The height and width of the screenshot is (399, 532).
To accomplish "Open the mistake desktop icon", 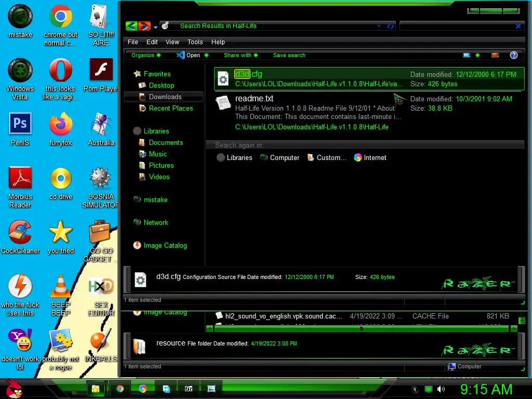I will [x=20, y=21].
